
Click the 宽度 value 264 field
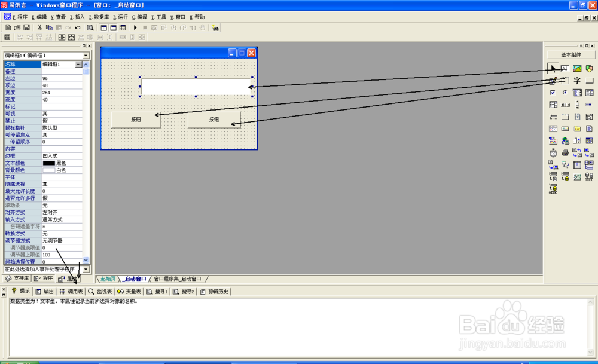62,93
